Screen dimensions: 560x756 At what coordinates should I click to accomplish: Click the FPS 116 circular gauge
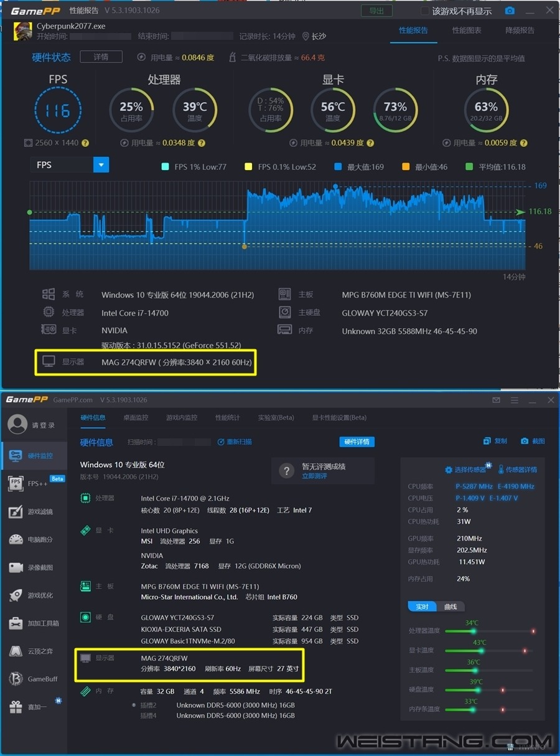click(57, 111)
